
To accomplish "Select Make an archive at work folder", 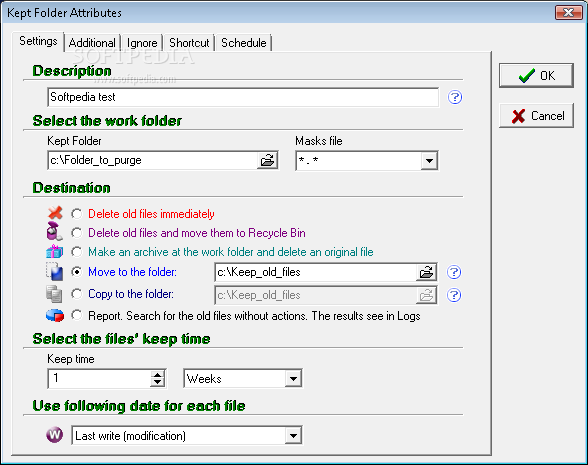I will point(76,252).
